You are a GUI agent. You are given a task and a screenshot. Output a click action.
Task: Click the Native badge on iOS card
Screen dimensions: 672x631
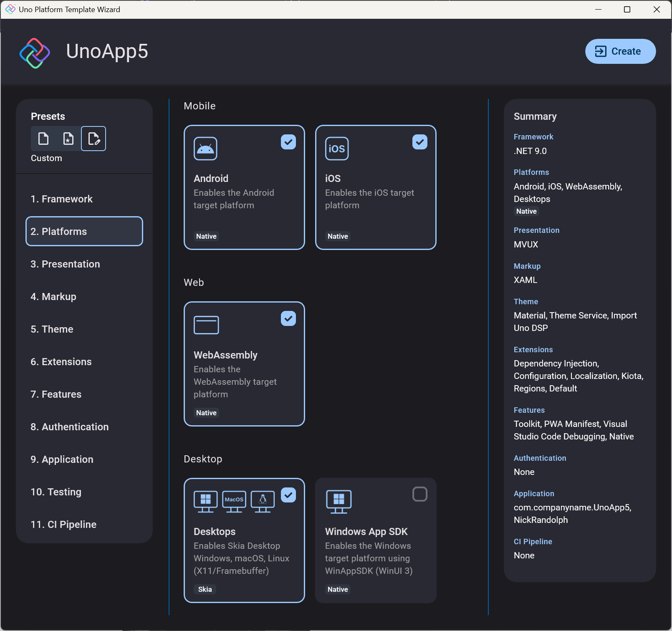coord(338,236)
